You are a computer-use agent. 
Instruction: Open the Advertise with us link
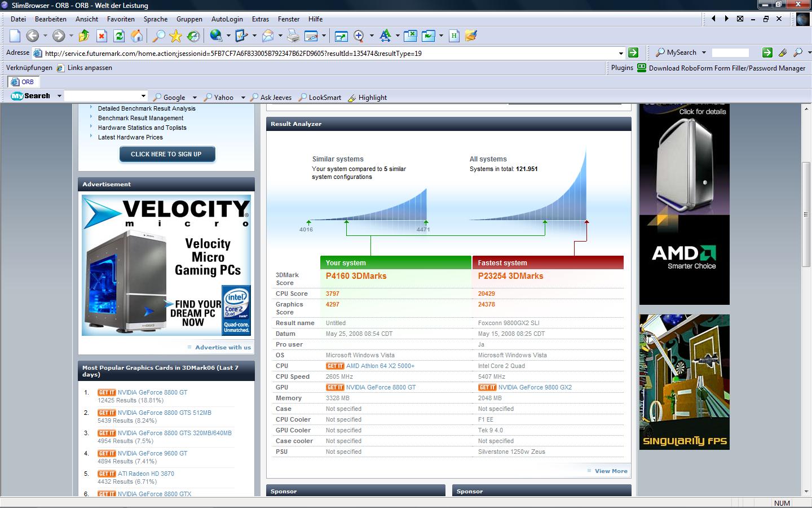[223, 347]
